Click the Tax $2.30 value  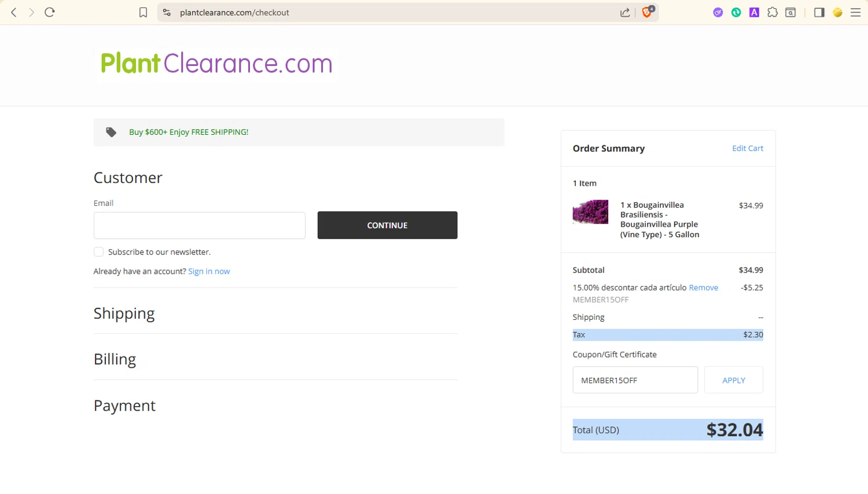(x=753, y=334)
